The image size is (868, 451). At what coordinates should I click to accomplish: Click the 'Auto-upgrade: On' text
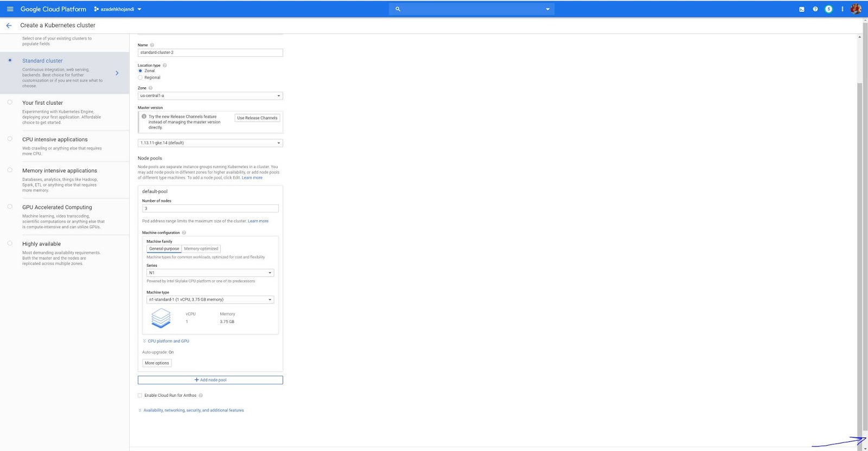(158, 352)
